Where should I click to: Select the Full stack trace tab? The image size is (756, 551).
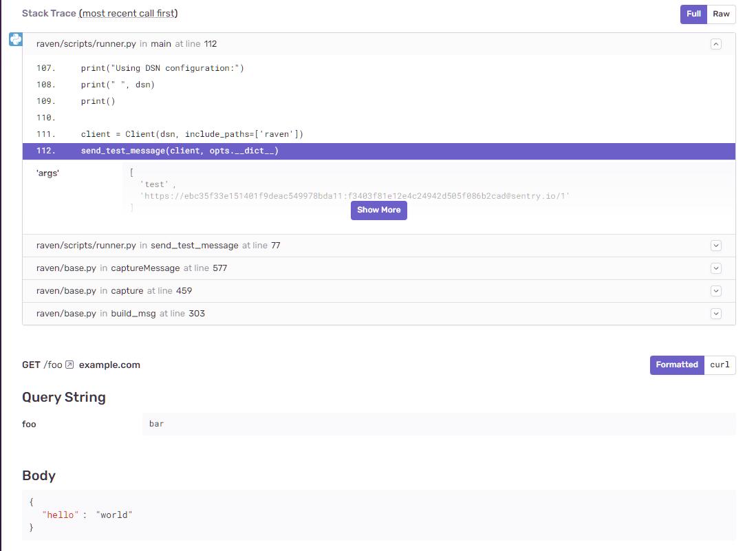[693, 14]
